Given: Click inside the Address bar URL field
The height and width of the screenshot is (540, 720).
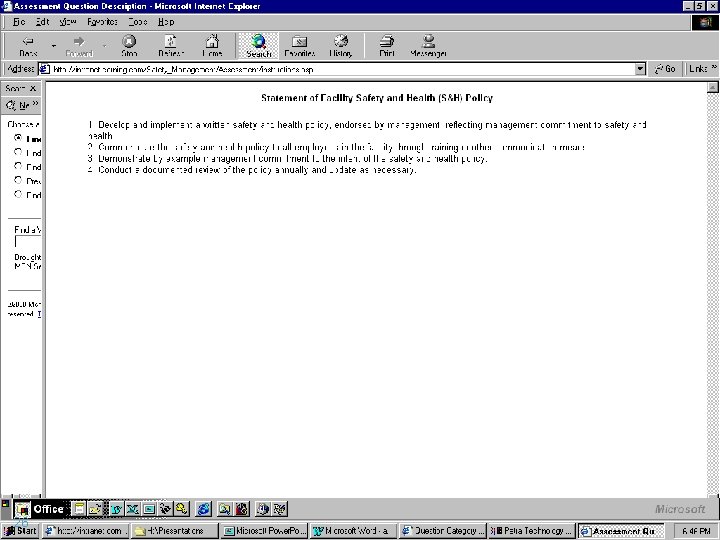Looking at the screenshot, I should [342, 69].
